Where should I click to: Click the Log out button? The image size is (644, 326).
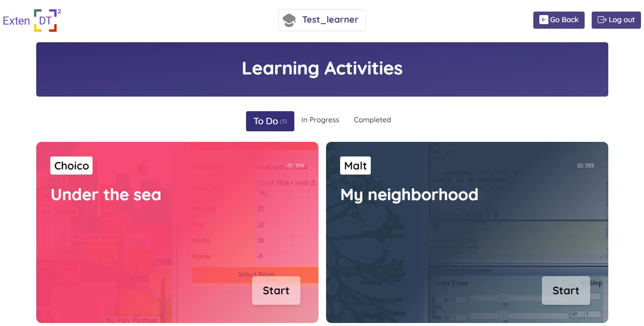(616, 20)
